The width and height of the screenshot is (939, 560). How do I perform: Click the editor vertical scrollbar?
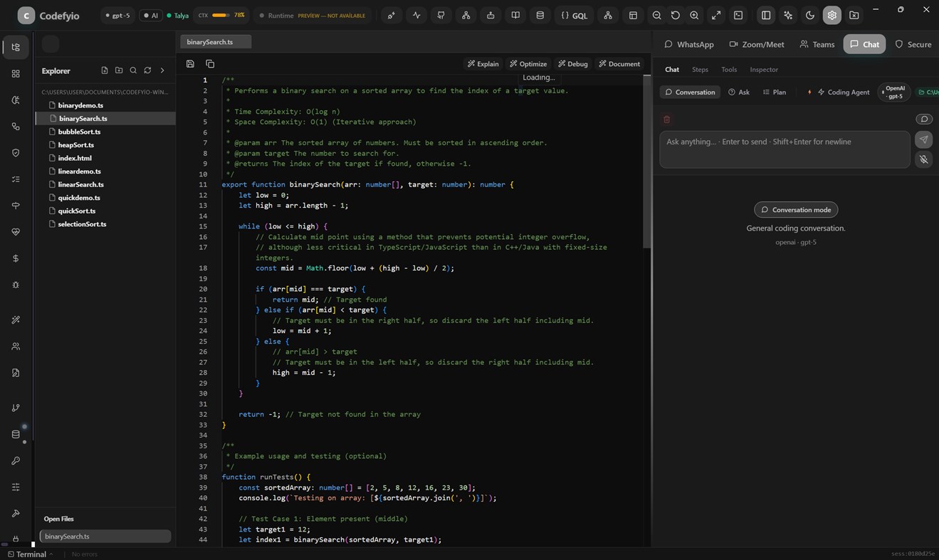[x=647, y=161]
